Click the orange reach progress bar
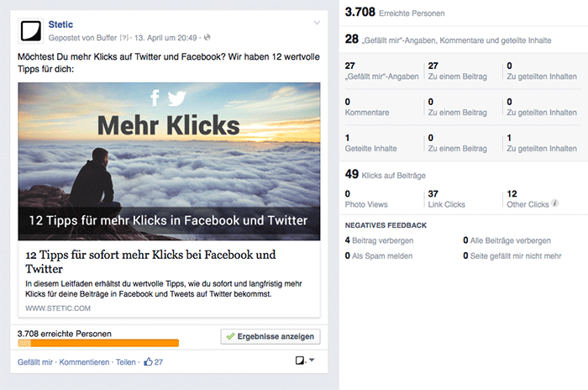The height and width of the screenshot is (390, 588). 98,343
